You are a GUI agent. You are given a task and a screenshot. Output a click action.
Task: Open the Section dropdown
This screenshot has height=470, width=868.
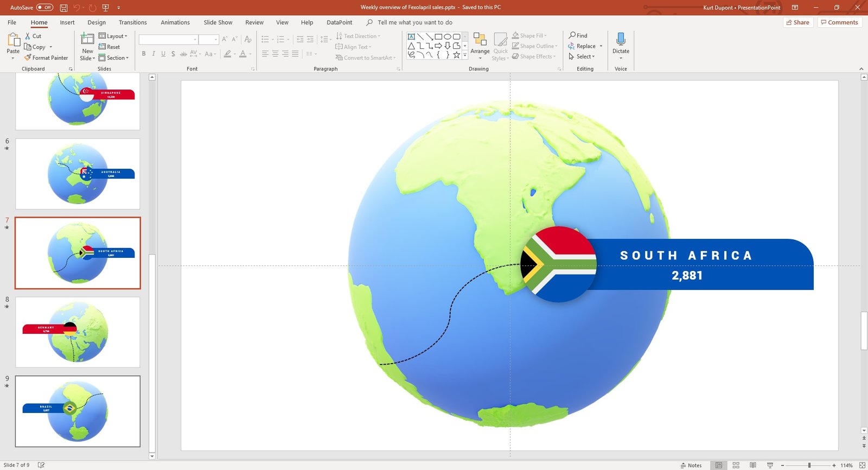point(113,58)
